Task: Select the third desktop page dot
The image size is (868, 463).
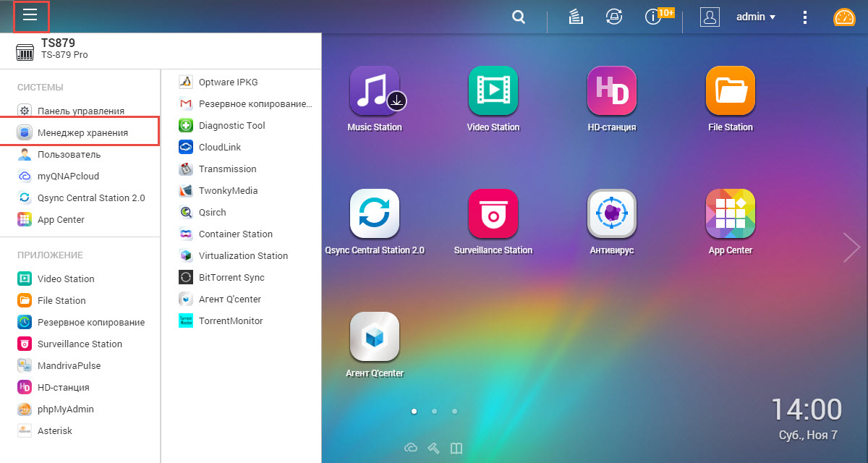Action: tap(454, 411)
